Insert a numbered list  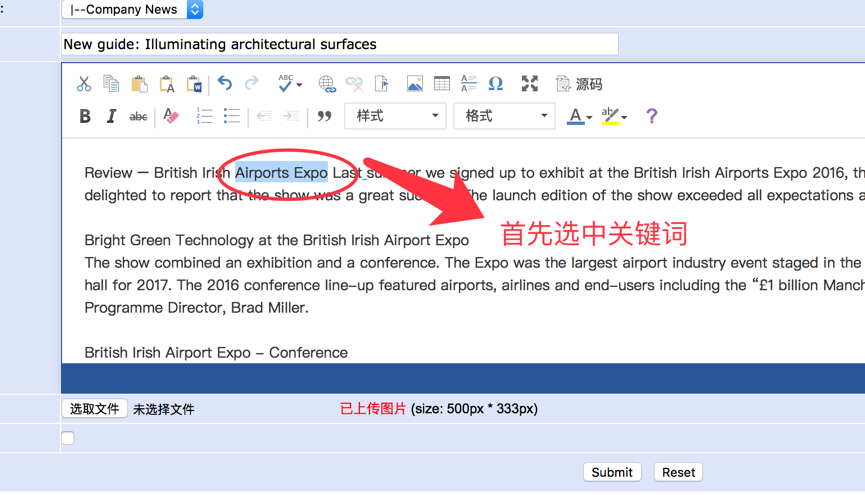205,116
